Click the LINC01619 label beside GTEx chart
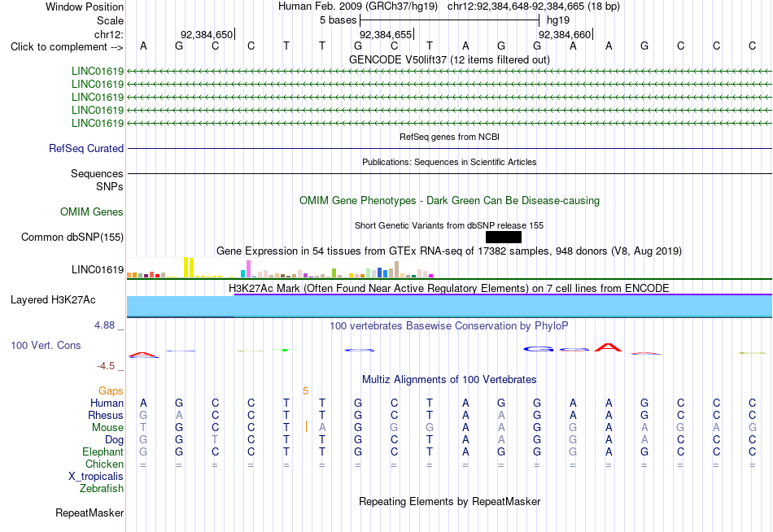The height and width of the screenshot is (532, 773). coord(98,270)
